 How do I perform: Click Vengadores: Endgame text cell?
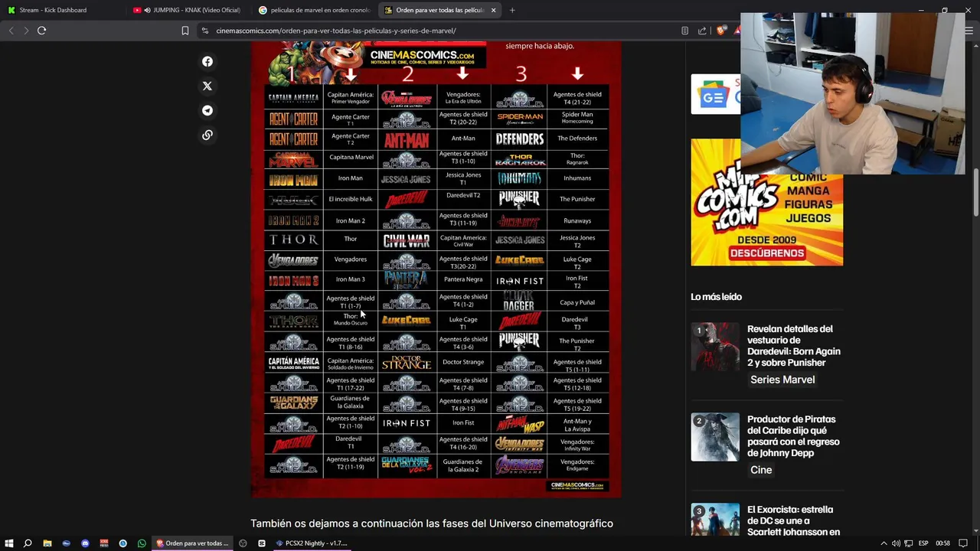tap(577, 466)
